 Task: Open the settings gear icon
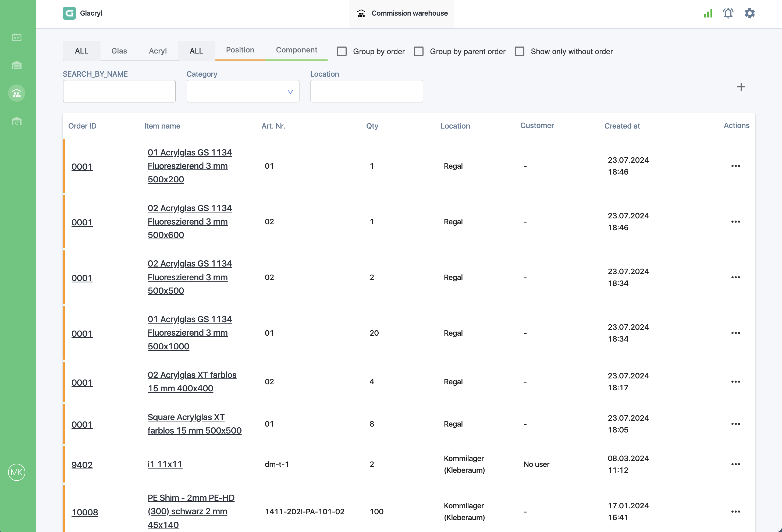(x=750, y=13)
